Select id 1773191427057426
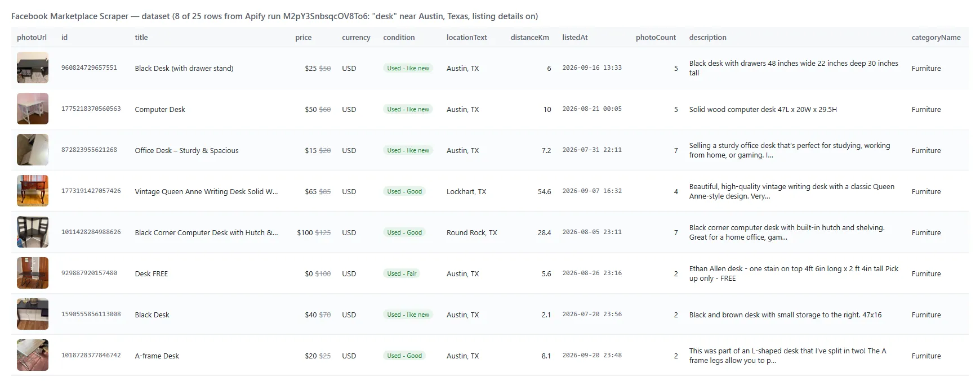This screenshot has height=386, width=980. [91, 191]
